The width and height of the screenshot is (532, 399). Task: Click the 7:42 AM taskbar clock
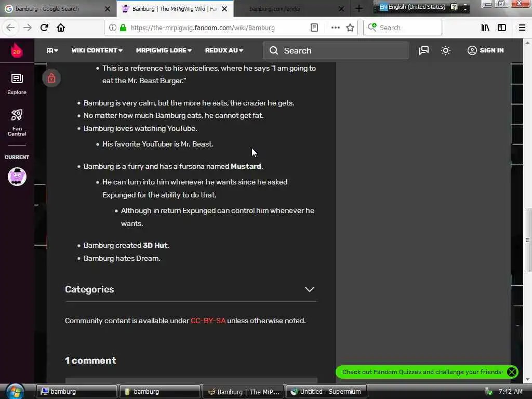(x=510, y=392)
